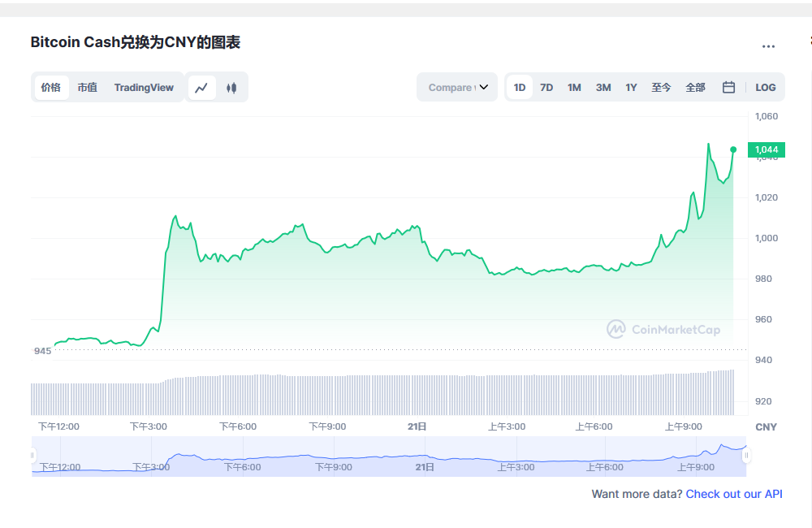Click the 1,060 y-axis label
Viewport: 812px width, 528px height.
coord(767,116)
